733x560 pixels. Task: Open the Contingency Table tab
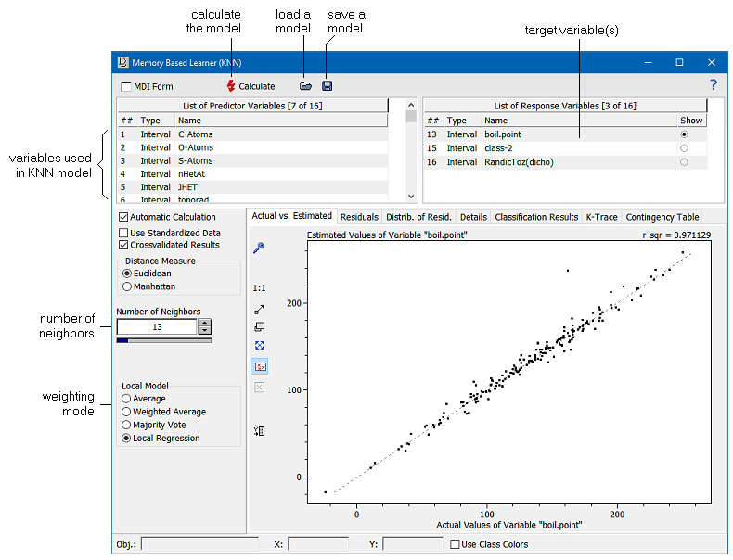point(662,217)
